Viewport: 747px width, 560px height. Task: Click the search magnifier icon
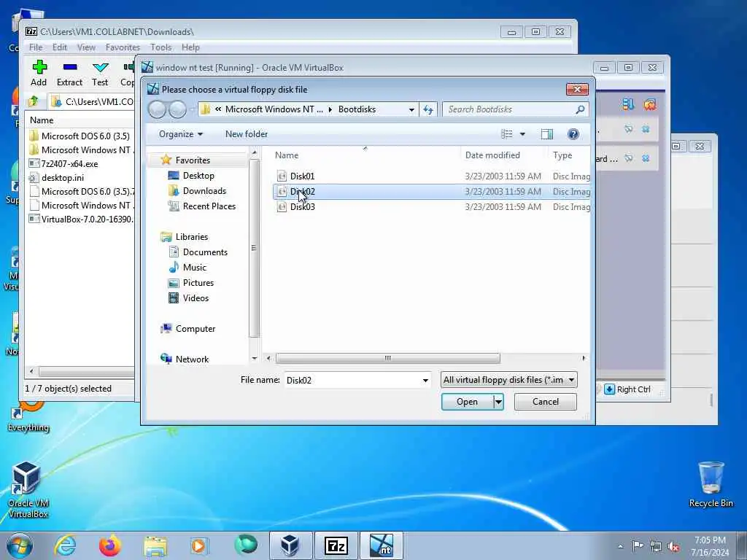point(580,109)
